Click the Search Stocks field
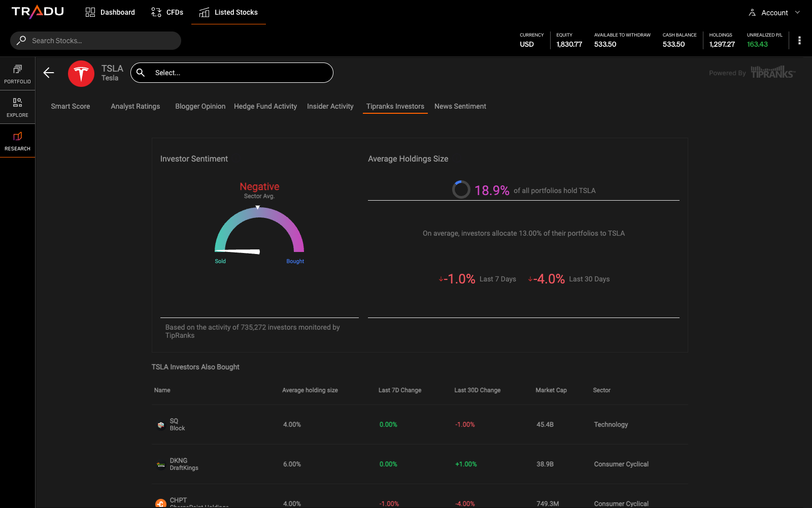Screen dimensions: 812x508 [95, 41]
